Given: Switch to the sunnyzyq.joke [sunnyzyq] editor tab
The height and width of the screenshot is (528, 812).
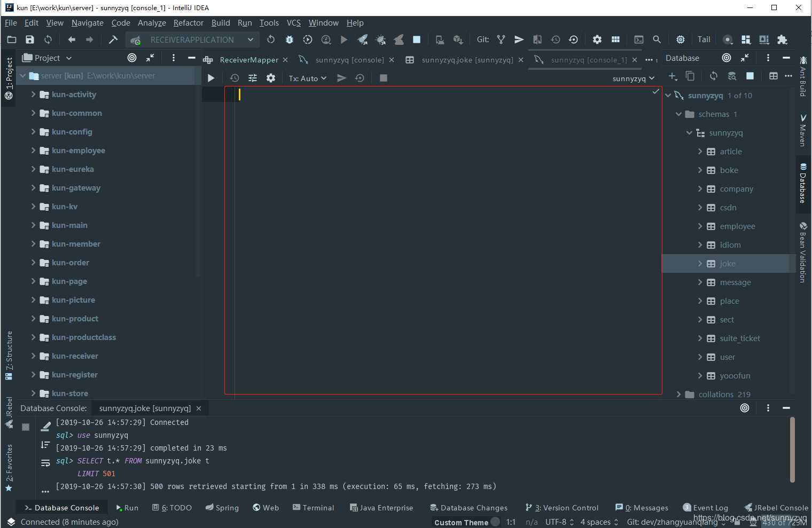Looking at the screenshot, I should (x=467, y=60).
